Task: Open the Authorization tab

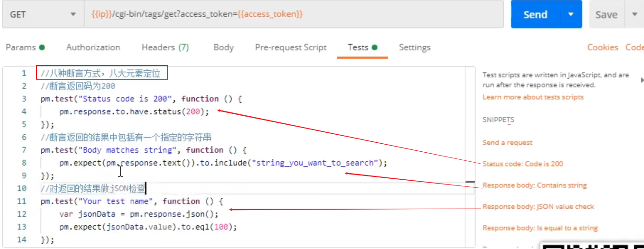Action: (93, 47)
